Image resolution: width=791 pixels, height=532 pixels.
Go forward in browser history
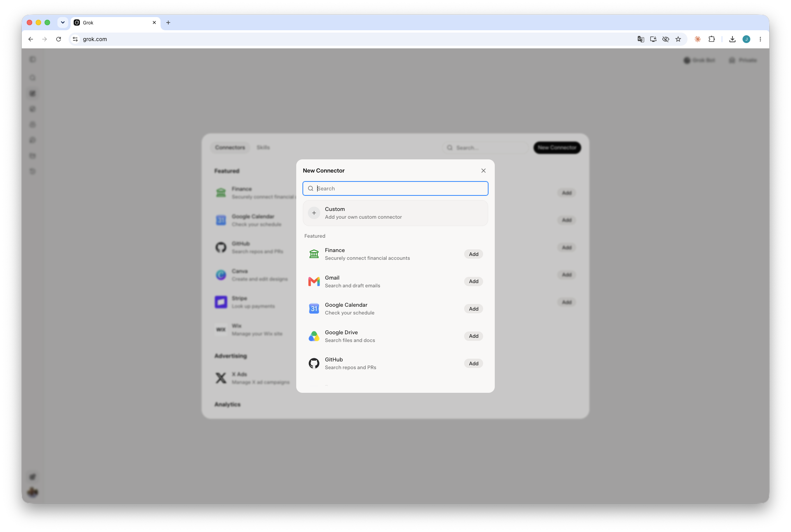tap(45, 39)
